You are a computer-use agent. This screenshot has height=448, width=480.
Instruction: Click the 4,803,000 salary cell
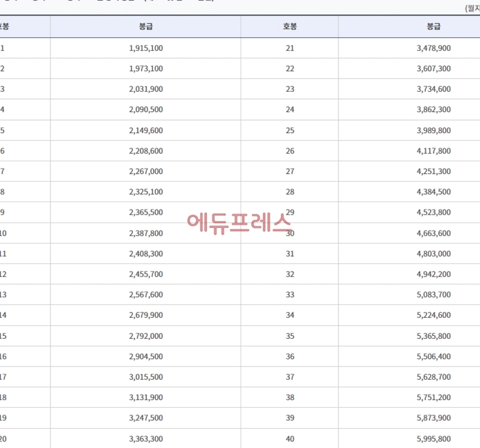point(433,254)
